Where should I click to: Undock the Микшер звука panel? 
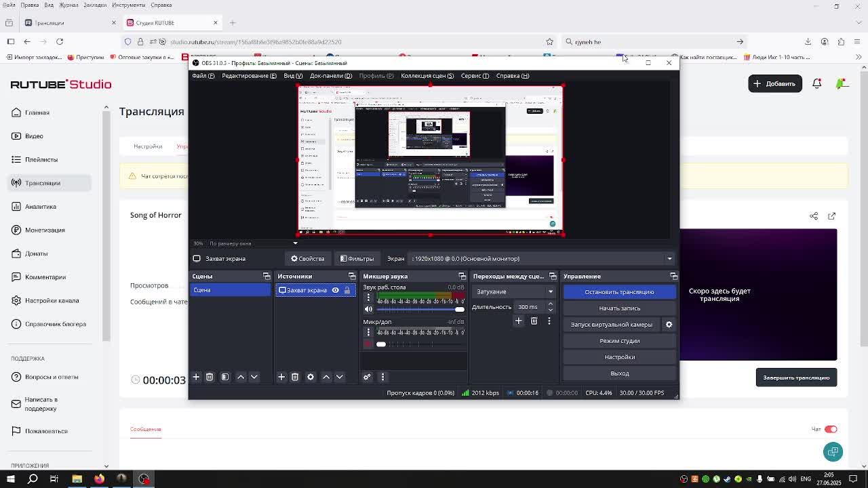click(x=462, y=277)
